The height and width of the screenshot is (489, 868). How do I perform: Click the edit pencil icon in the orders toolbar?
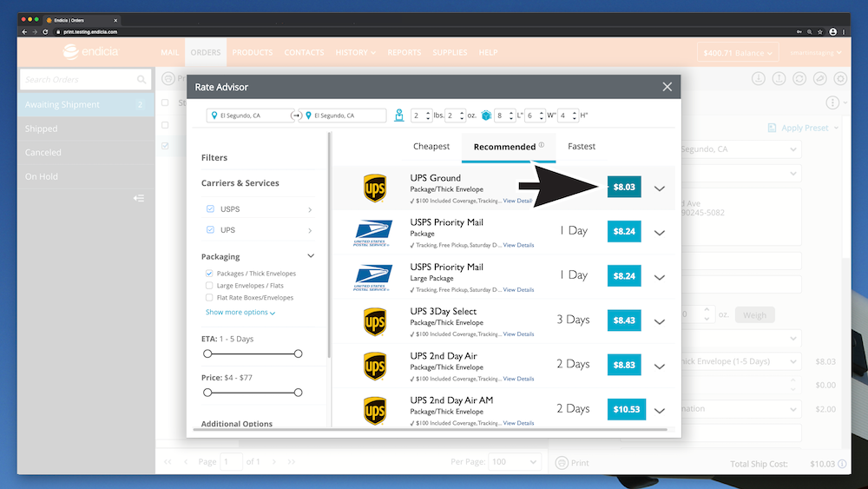820,79
